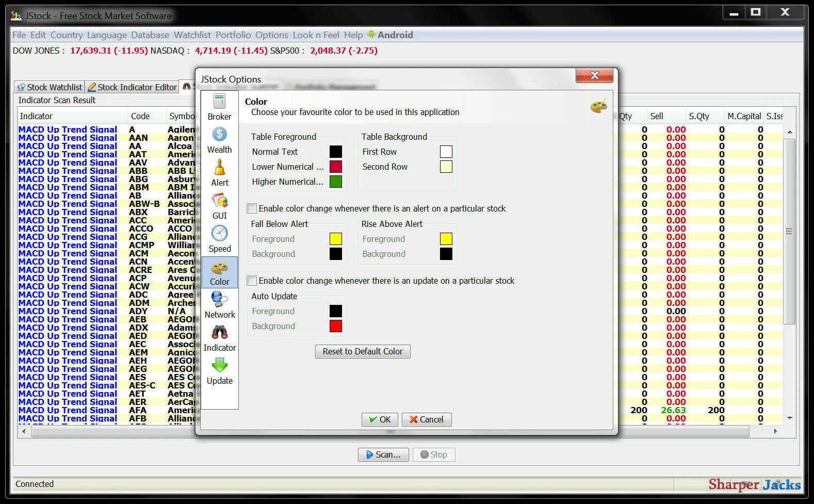Open the Options menu

pyautogui.click(x=272, y=35)
